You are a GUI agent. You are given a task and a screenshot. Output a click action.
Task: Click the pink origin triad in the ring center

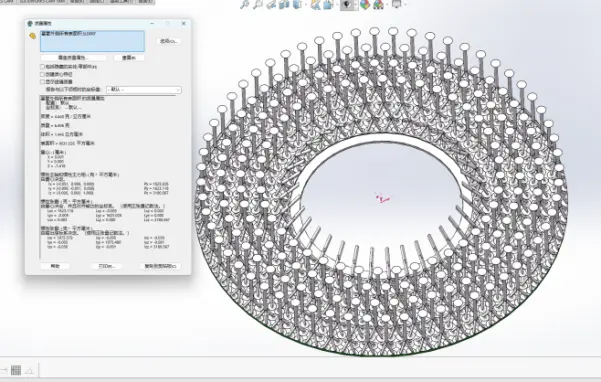click(383, 198)
